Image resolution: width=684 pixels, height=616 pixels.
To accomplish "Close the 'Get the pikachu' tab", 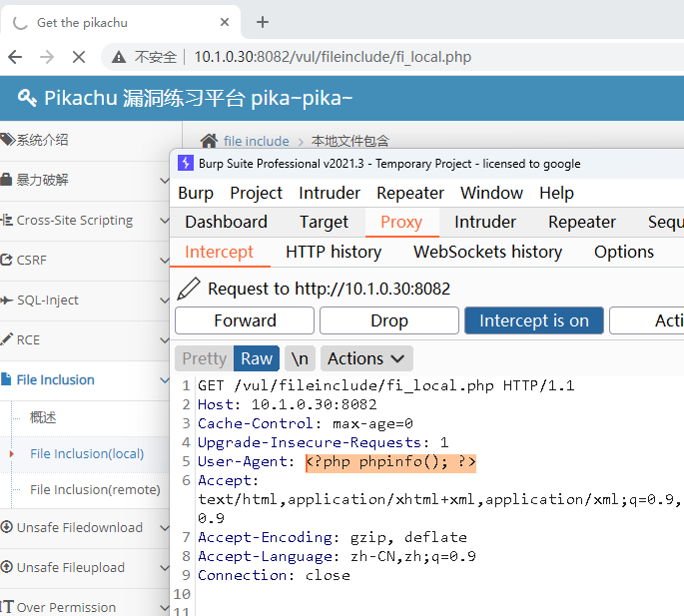I will coord(226,22).
